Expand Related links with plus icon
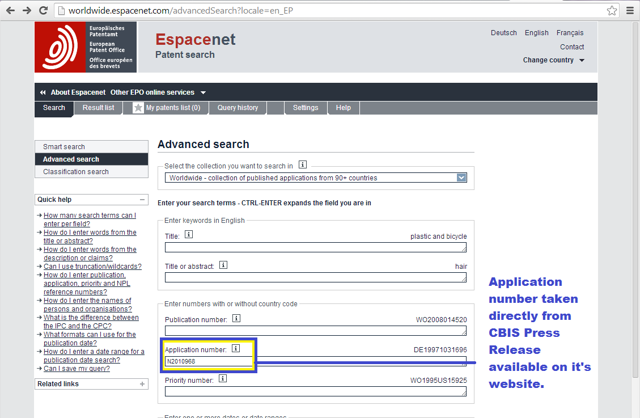This screenshot has width=640, height=418. tap(142, 384)
